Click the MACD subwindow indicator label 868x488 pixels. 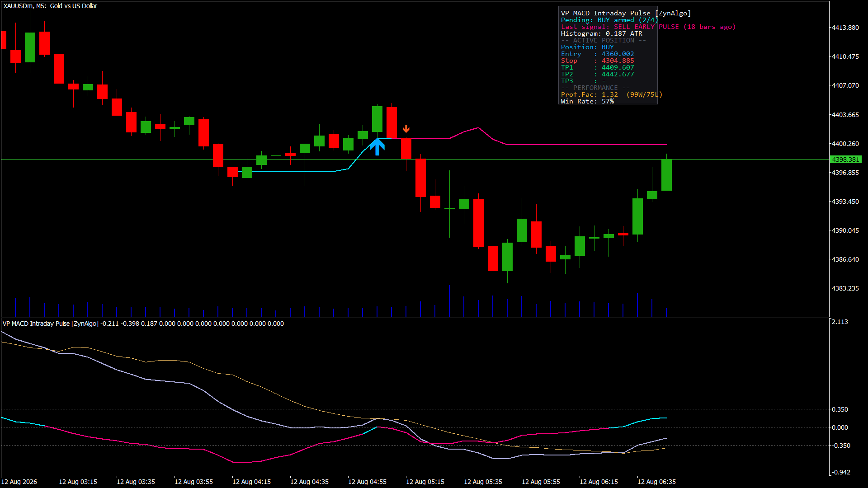(143, 324)
